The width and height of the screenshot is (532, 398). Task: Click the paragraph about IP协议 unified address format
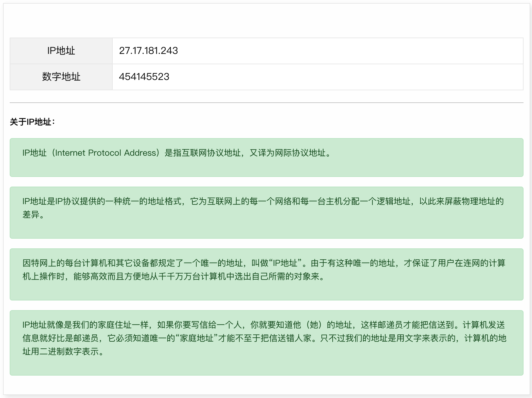click(267, 213)
